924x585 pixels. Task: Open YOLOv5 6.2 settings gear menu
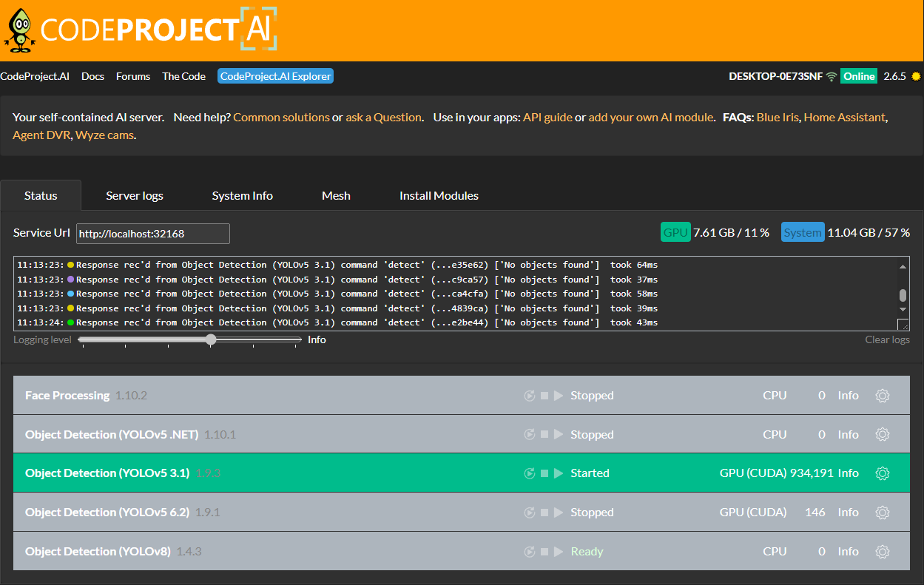[x=882, y=513]
